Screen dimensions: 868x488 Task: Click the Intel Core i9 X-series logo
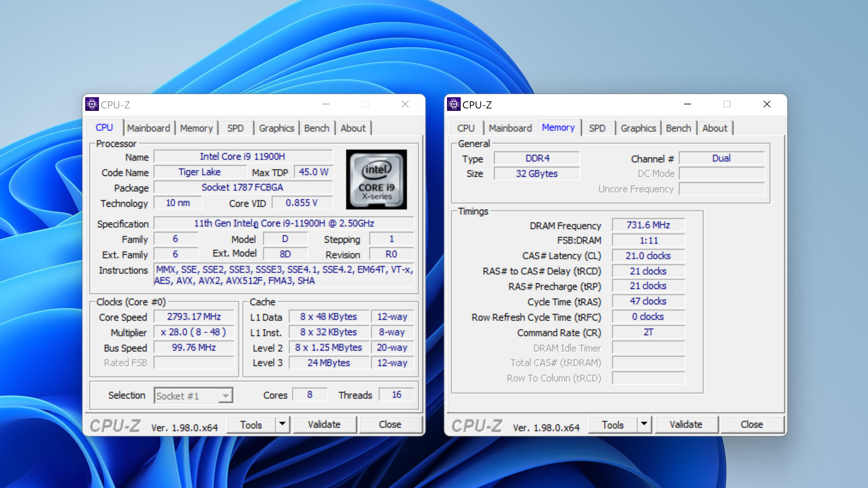[x=376, y=179]
